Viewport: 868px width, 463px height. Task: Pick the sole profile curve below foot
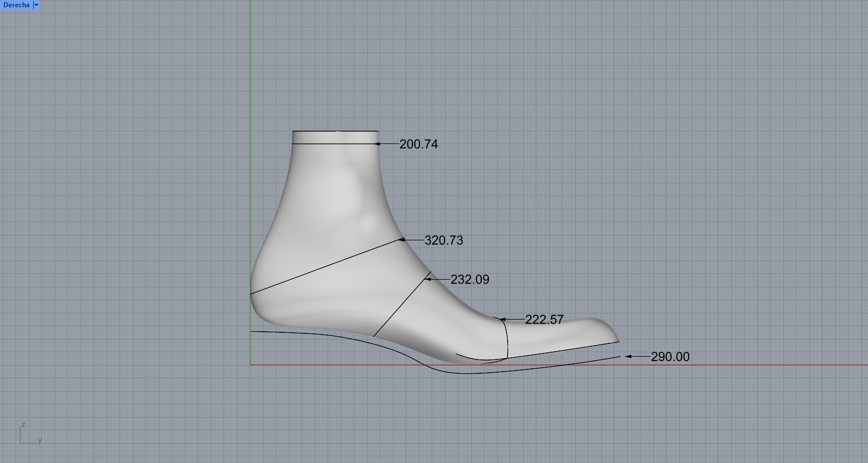332,334
